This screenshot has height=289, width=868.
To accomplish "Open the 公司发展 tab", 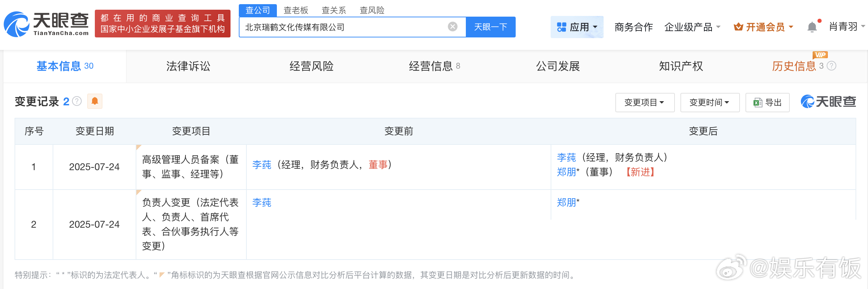I will [558, 66].
